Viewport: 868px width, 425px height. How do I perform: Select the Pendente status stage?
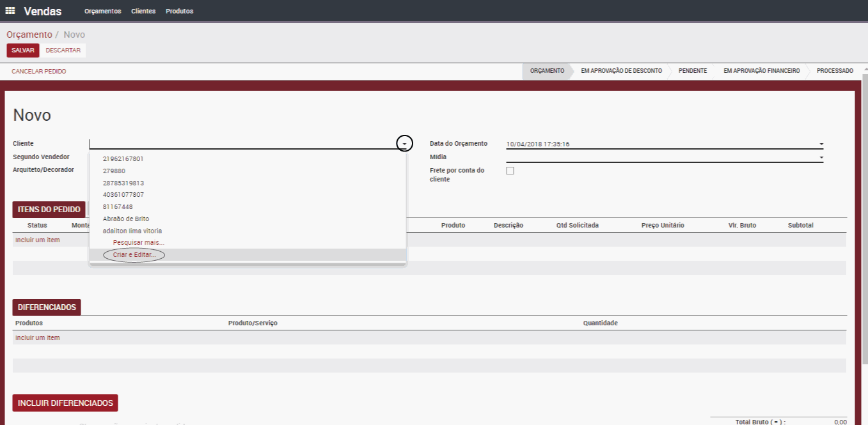[692, 71]
